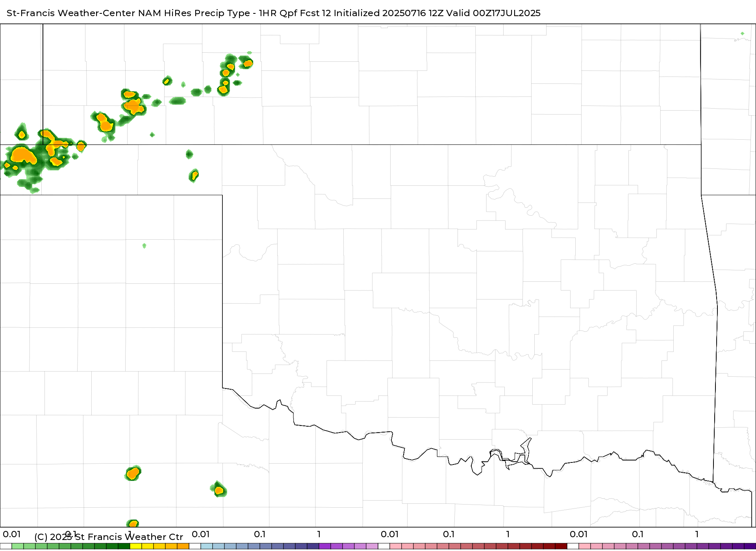Select the 0.01 label above the blue scale
This screenshot has width=756, height=551.
[201, 534]
